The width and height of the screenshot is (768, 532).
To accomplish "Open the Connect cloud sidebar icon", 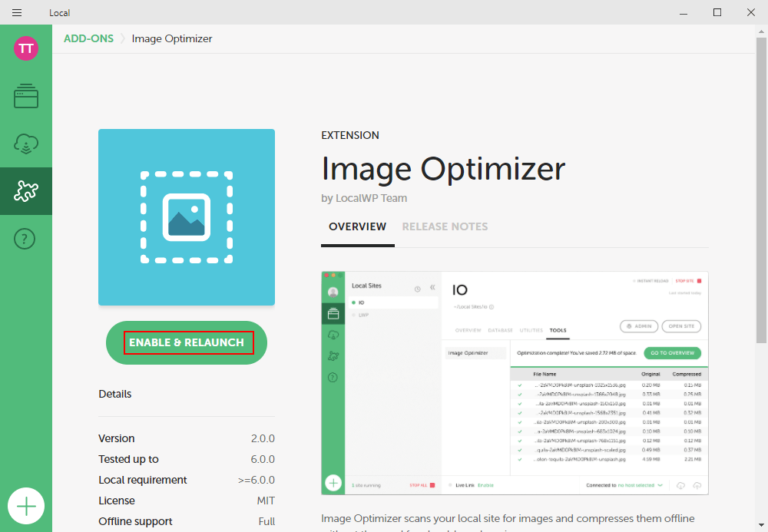I will [26, 144].
